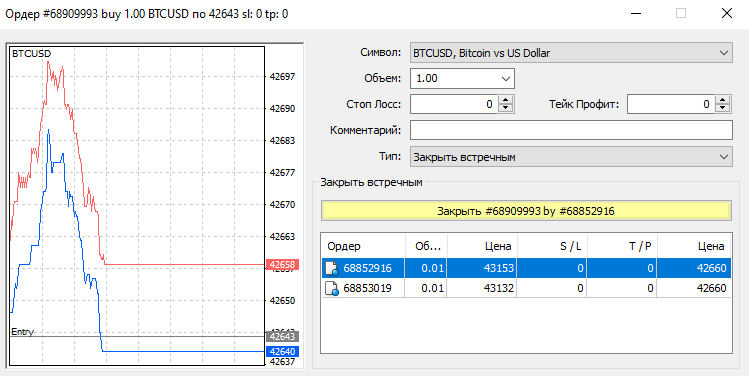Decrease the Стоп Лосс value
This screenshot has height=376, width=749.
coord(505,108)
